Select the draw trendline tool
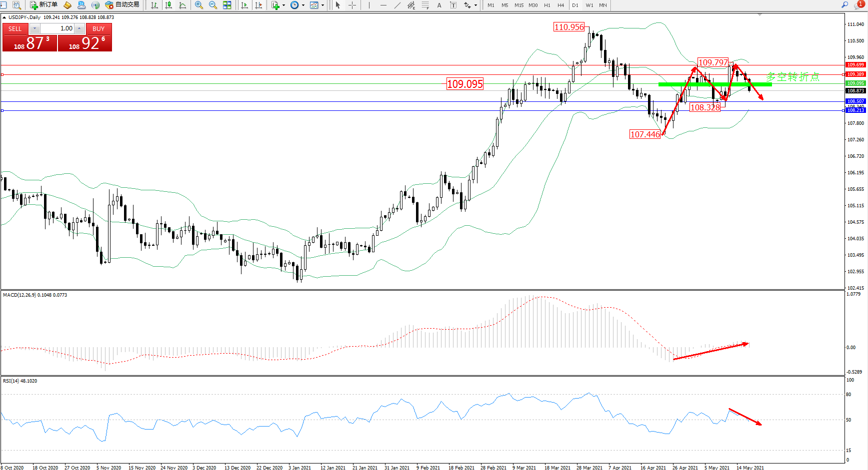Viewport: 868px width, 470px height. coord(397,5)
